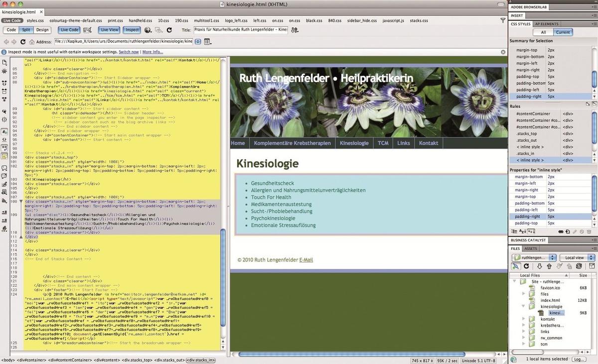Click File Management icon after title field
This screenshot has height=364, width=598.
(x=295, y=30)
